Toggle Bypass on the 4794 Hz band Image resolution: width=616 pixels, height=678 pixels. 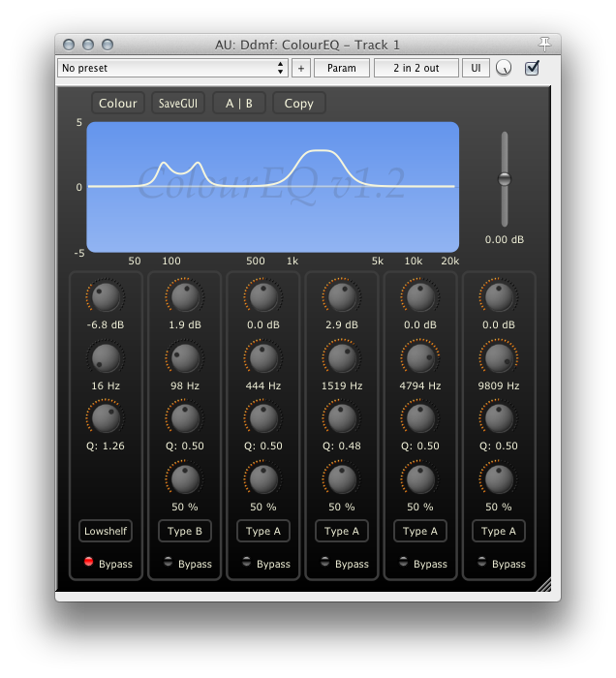[x=403, y=562]
